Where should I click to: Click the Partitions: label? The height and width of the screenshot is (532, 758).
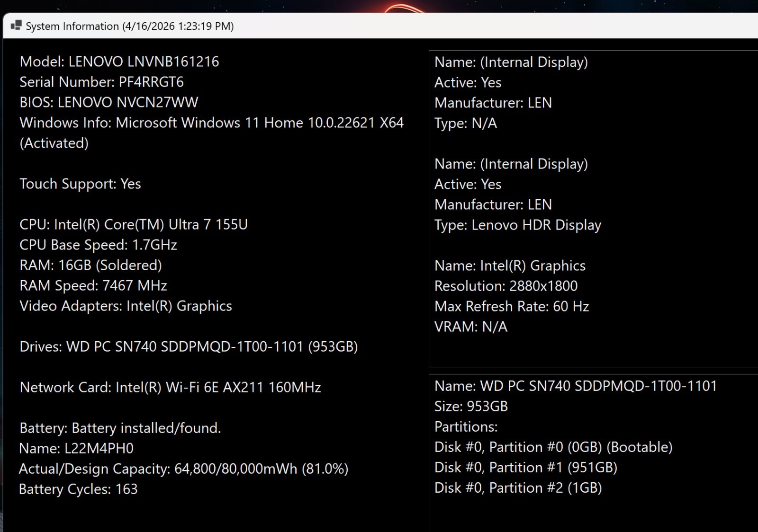(466, 426)
